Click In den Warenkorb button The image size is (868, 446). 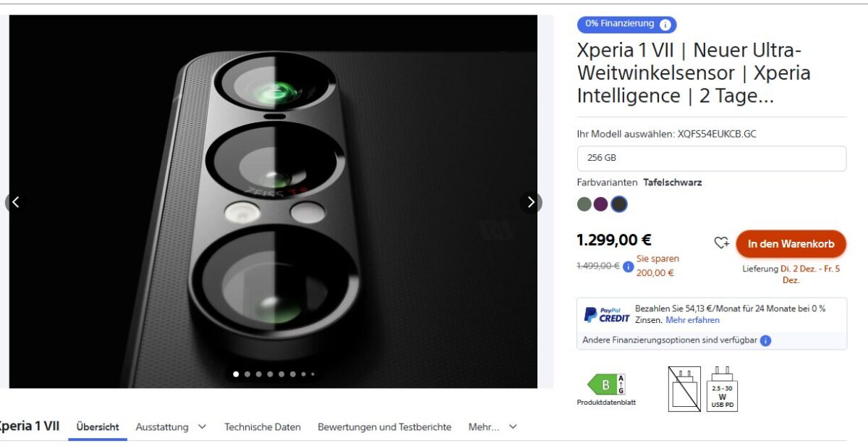click(x=791, y=244)
